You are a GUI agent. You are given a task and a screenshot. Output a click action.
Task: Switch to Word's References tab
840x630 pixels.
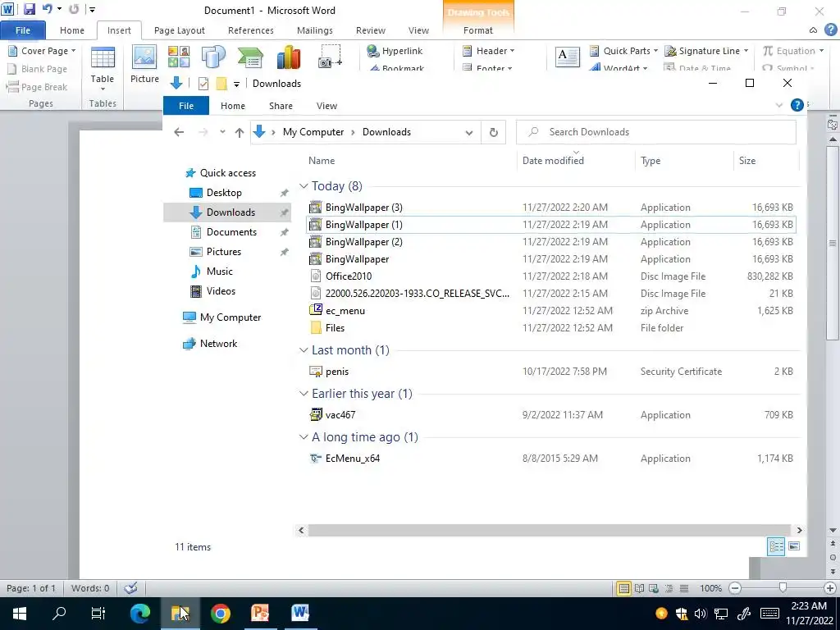[x=251, y=30]
